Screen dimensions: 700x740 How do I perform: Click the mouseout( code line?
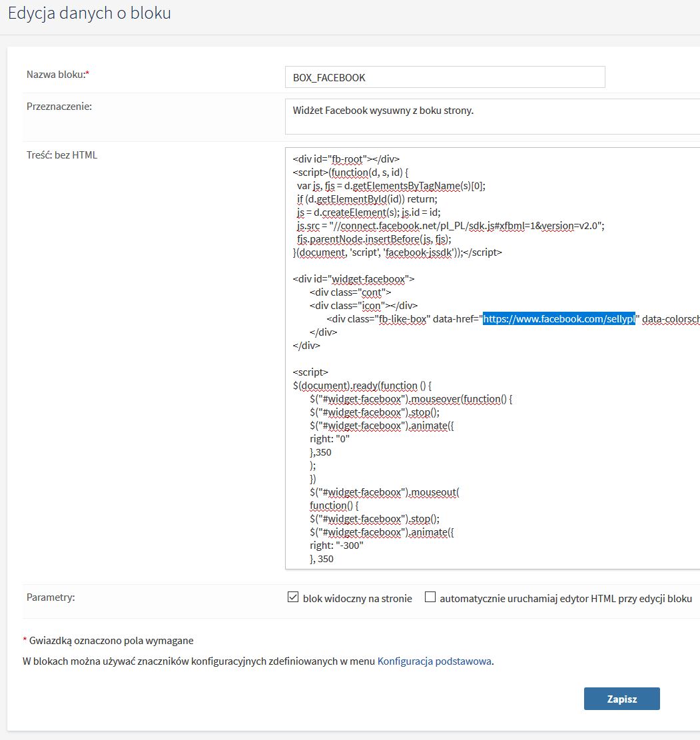[384, 492]
